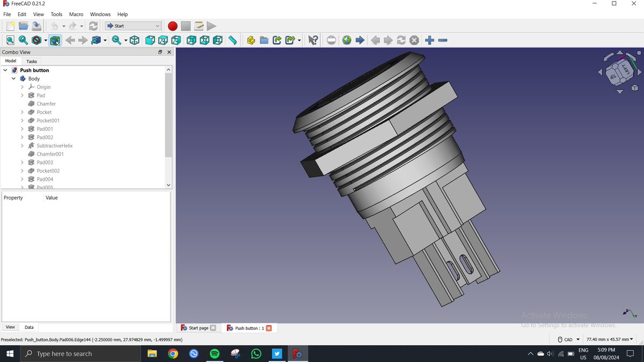Set left view
This screenshot has height=362, width=644.
pos(217,40)
